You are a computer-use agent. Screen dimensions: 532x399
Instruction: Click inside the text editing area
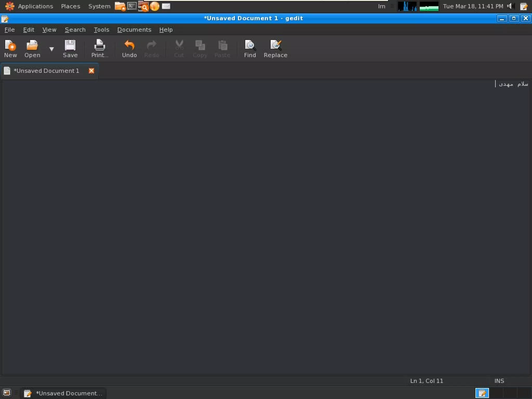[260, 208]
